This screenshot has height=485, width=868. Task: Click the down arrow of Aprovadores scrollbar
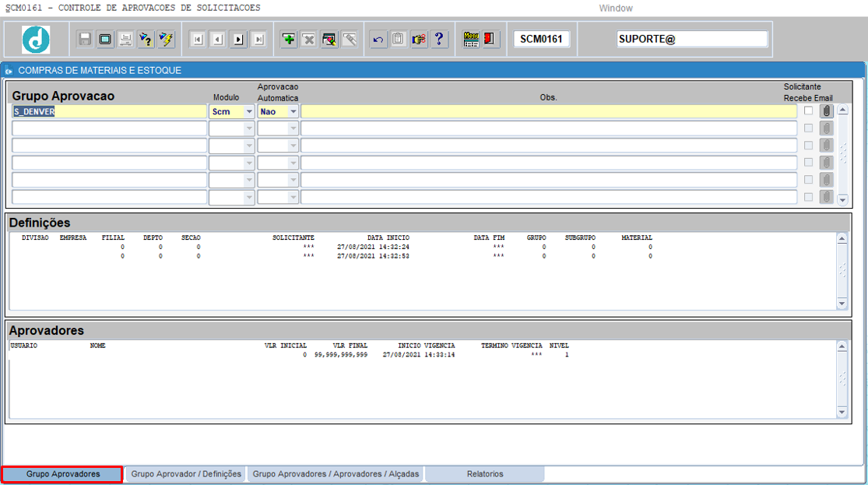(x=842, y=413)
